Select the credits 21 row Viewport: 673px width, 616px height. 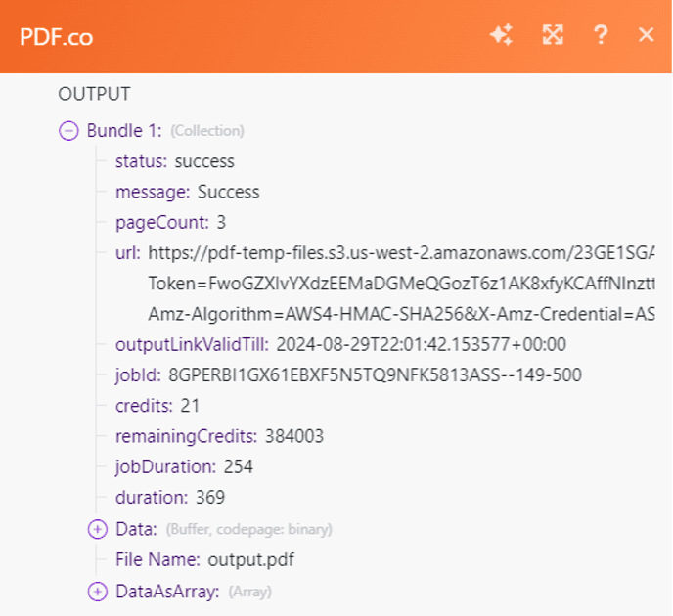(157, 406)
